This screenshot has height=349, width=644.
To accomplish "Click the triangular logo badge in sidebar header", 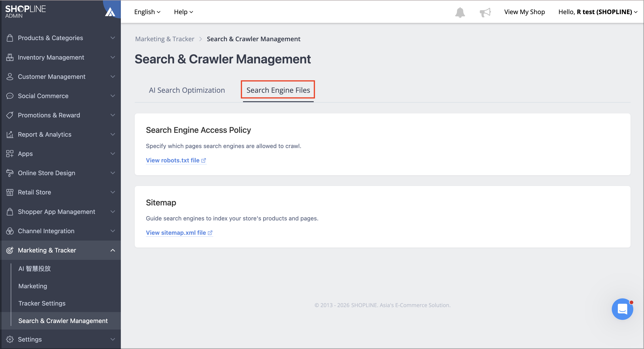I will click(110, 12).
